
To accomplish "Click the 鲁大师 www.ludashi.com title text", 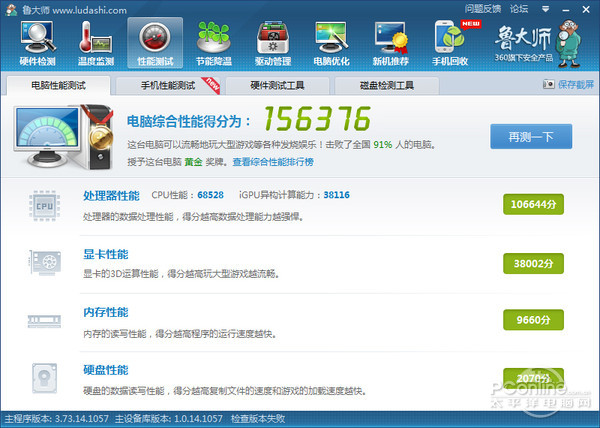I will (74, 10).
